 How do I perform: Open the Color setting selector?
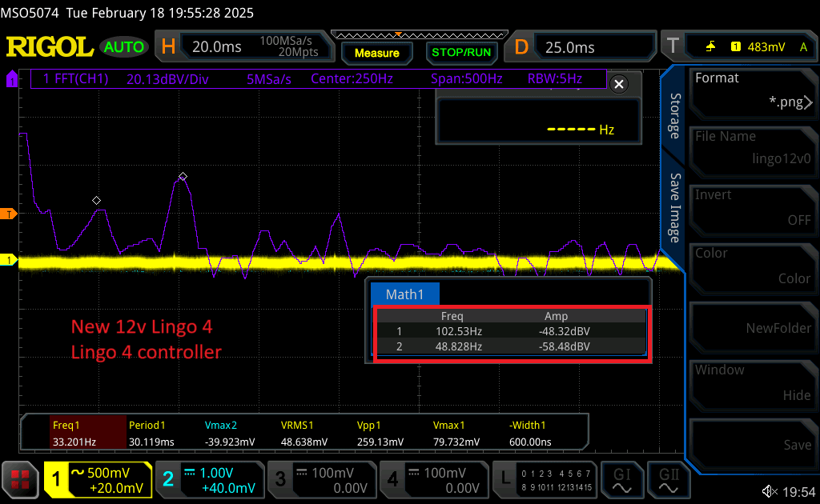(x=753, y=268)
